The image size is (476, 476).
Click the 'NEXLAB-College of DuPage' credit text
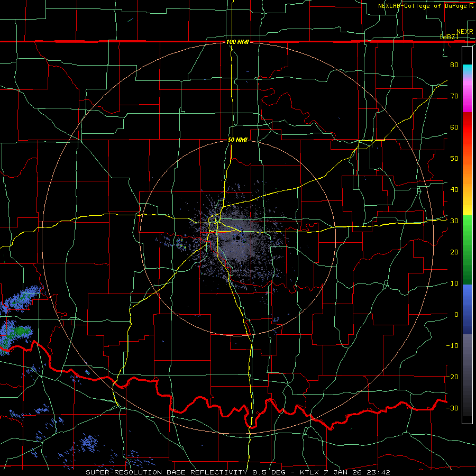tap(423, 6)
